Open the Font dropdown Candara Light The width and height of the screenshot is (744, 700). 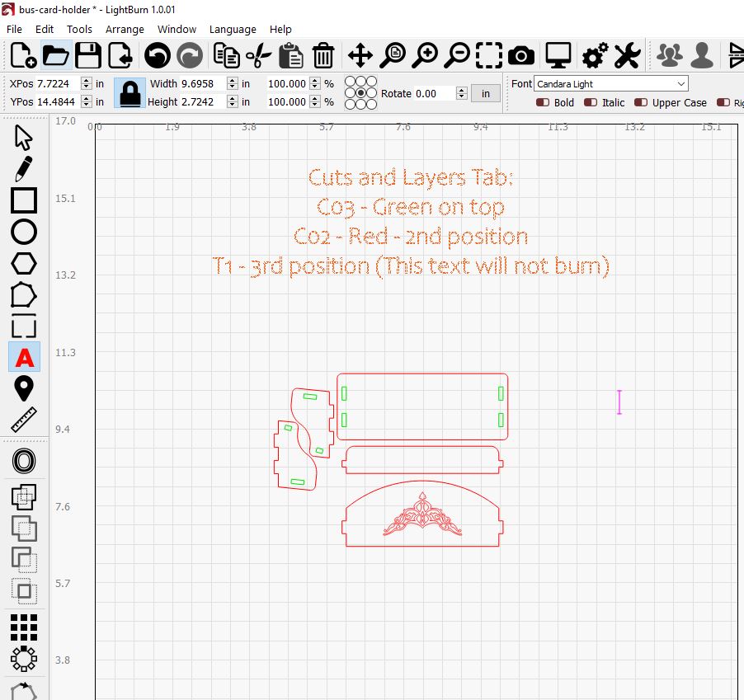610,84
